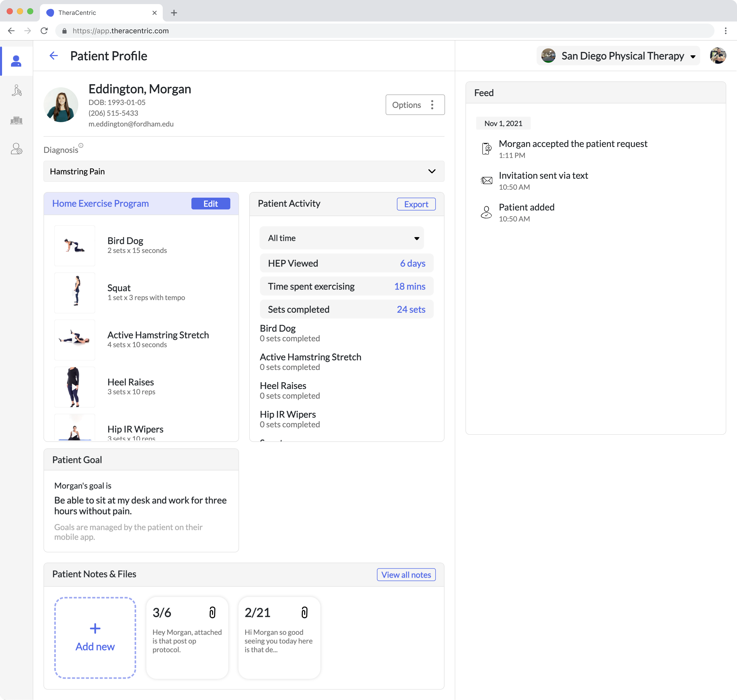The image size is (737, 700).
Task: Open a new browser tab
Action: click(x=174, y=13)
